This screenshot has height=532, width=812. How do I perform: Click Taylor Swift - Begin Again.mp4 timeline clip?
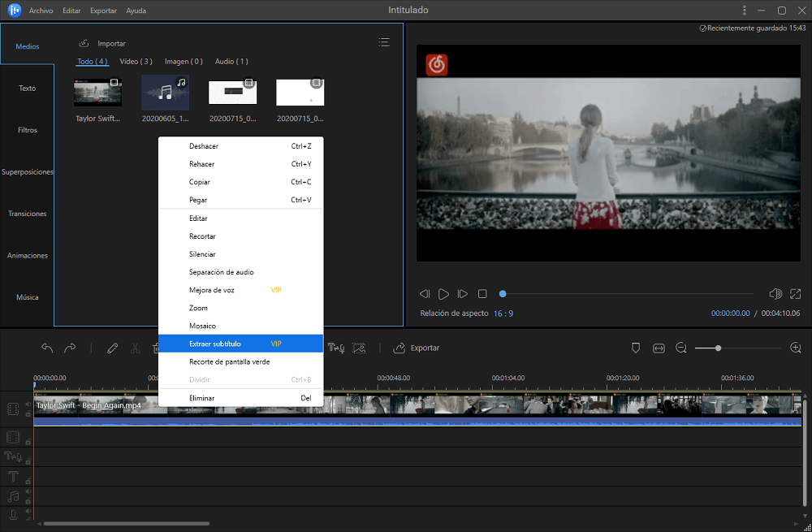coord(417,409)
